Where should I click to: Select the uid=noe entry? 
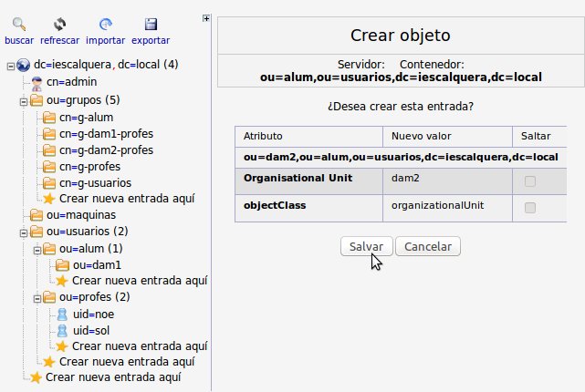tap(94, 315)
